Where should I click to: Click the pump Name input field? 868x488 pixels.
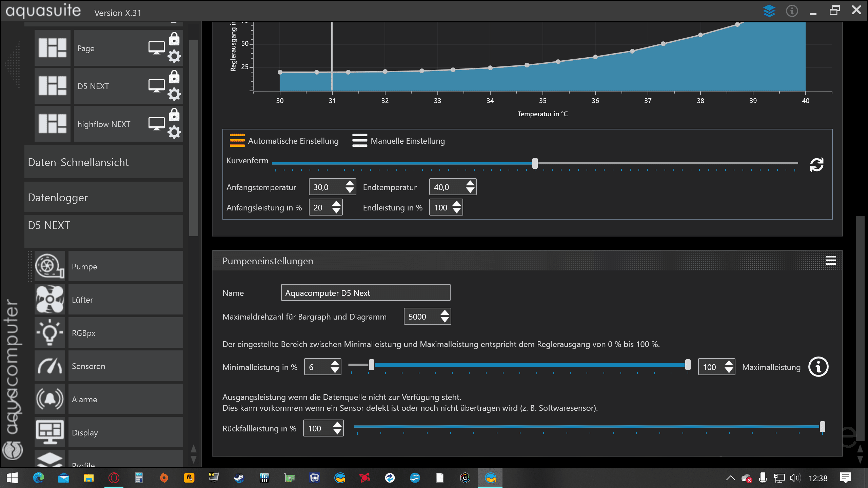366,292
